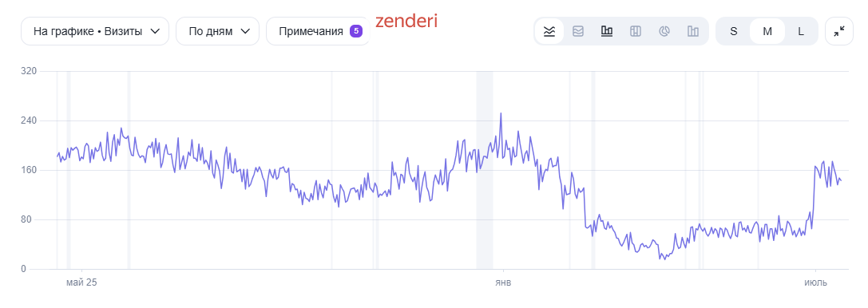The width and height of the screenshot is (868, 308).
Task: Switch to stacked area chart view
Action: click(578, 31)
